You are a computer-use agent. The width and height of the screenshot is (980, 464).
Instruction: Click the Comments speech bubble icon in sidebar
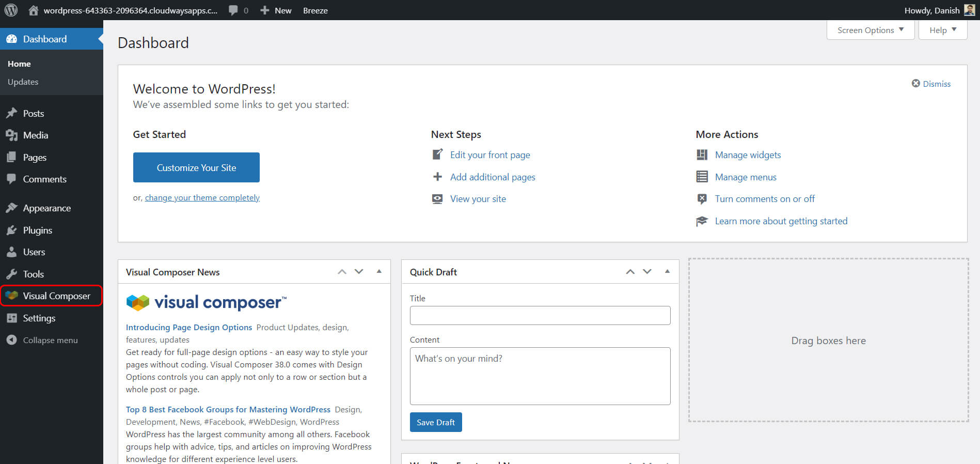(x=11, y=179)
